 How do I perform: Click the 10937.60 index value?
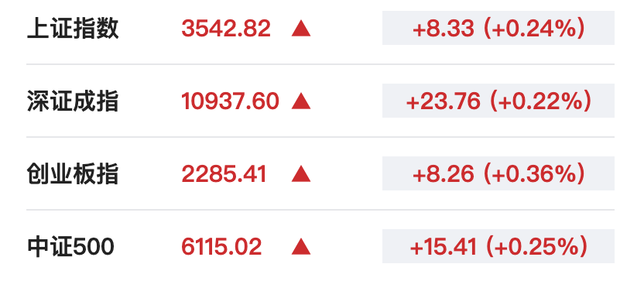(231, 101)
